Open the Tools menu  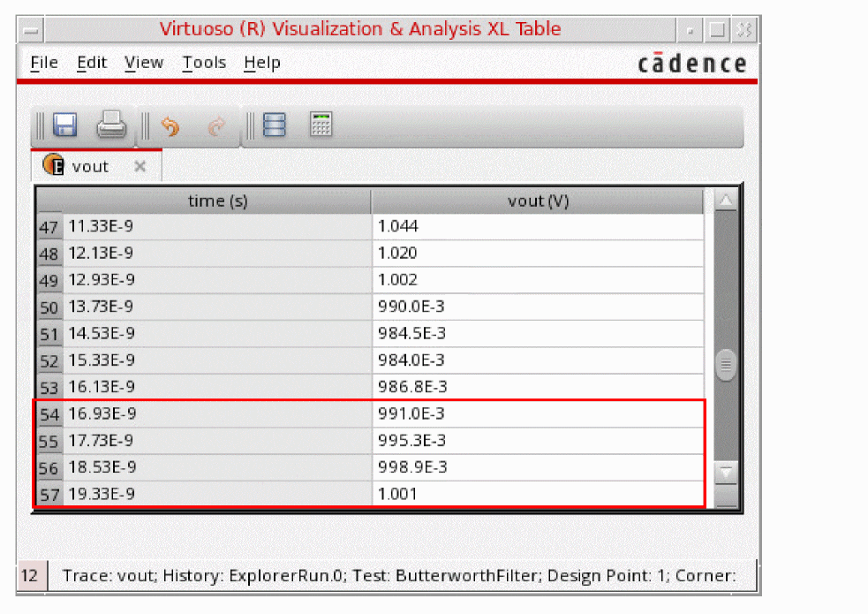[x=204, y=63]
